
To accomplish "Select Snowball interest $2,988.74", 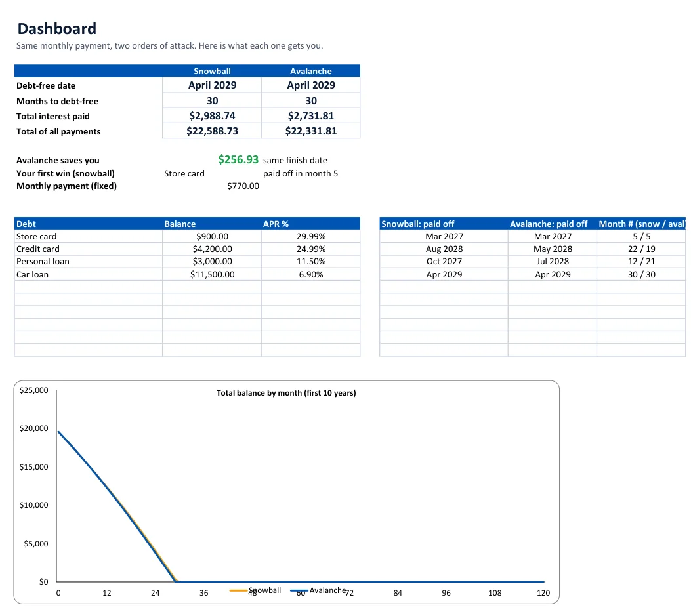I will [212, 116].
